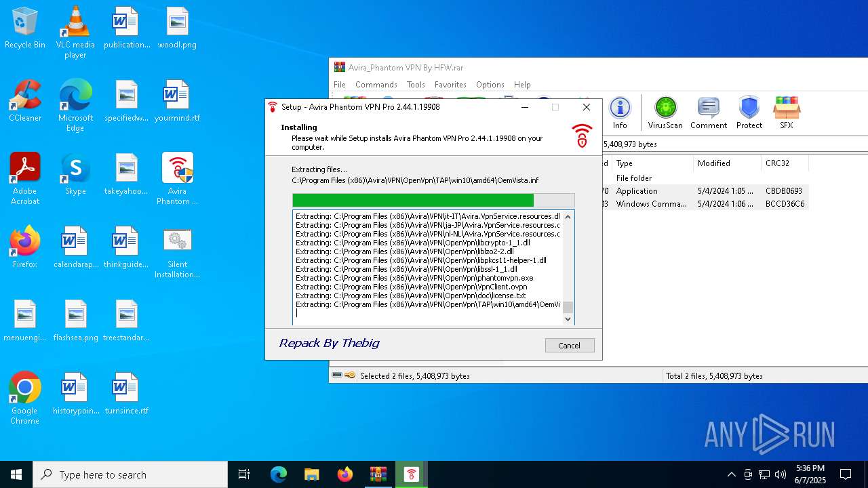Switch to WinRAR taskbar button
This screenshot has width=868, height=488.
pos(378,474)
